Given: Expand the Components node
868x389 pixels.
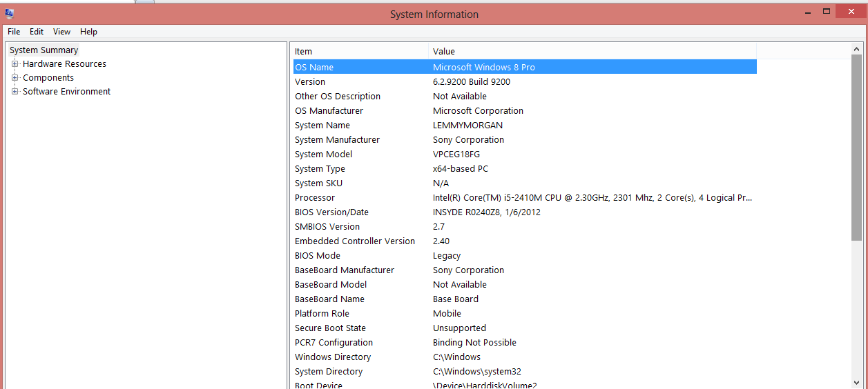Looking at the screenshot, I should [x=15, y=78].
